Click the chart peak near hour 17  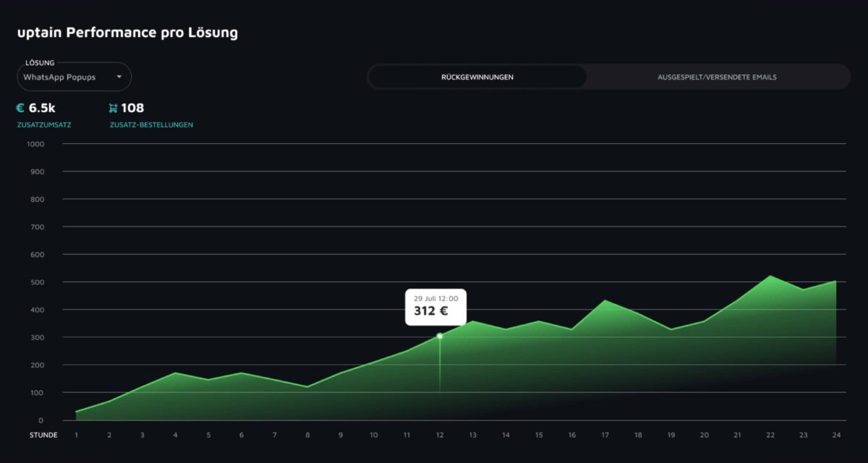tap(604, 300)
